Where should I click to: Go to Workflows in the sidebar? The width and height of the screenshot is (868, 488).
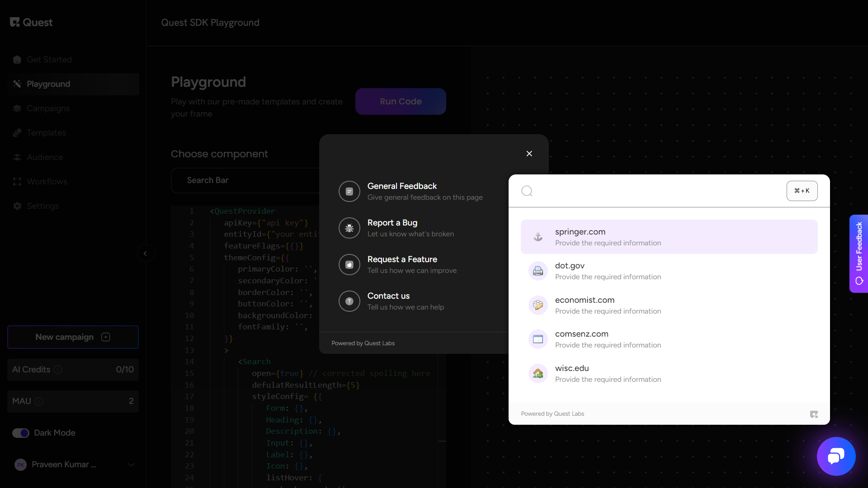click(x=47, y=182)
